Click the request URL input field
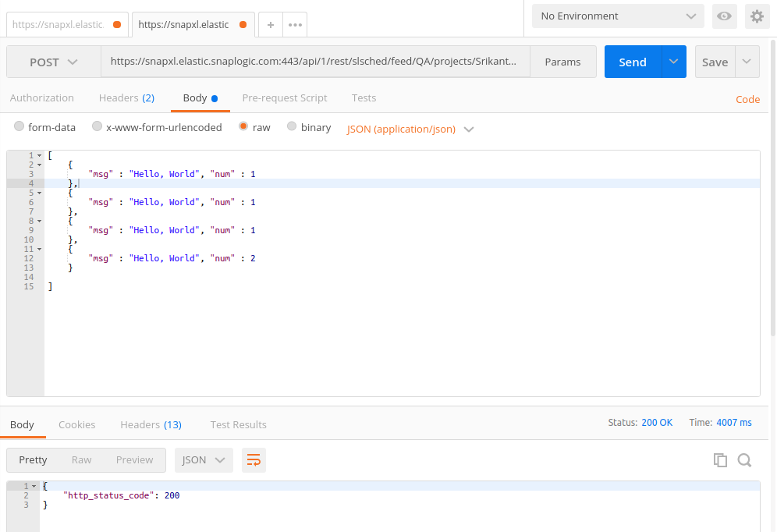 (312, 62)
